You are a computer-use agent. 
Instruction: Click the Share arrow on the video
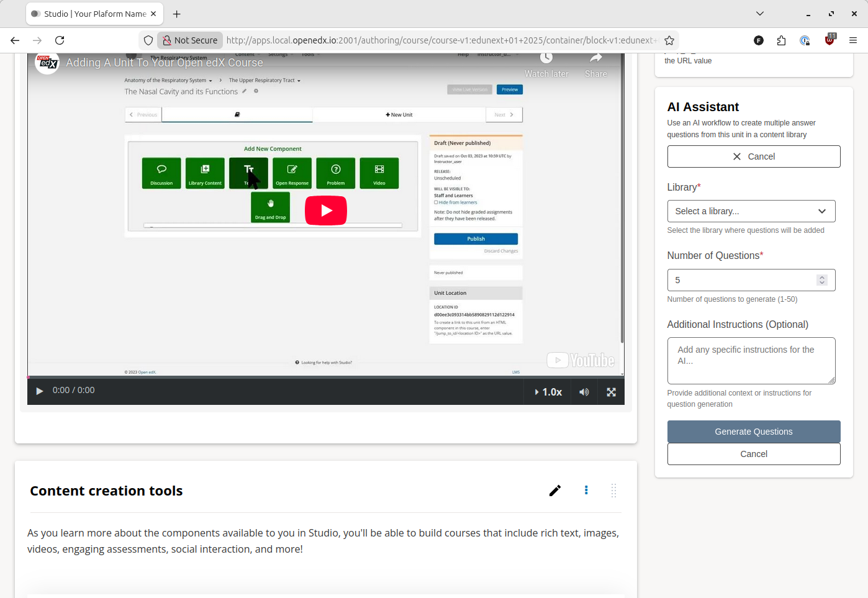[x=596, y=58]
